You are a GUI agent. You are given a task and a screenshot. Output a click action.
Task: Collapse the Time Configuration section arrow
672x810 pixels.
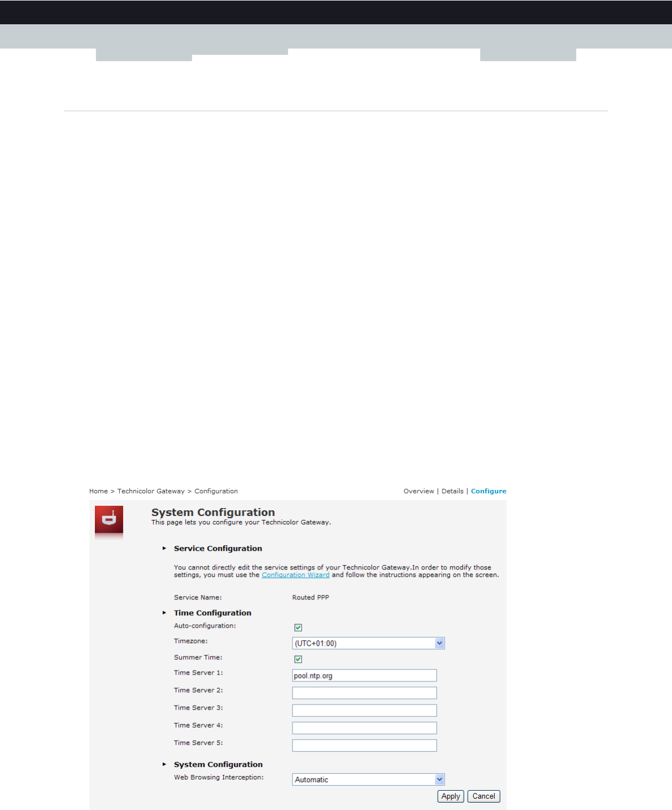click(164, 612)
